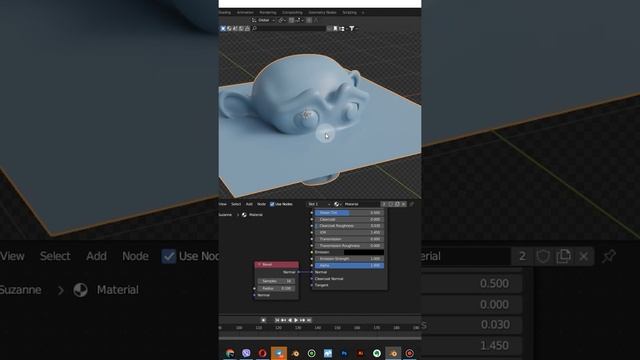Click the magnifier search icon in header

(255, 28)
